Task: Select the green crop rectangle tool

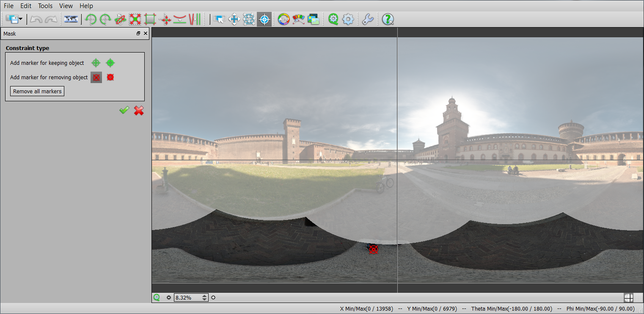Action: tap(150, 19)
